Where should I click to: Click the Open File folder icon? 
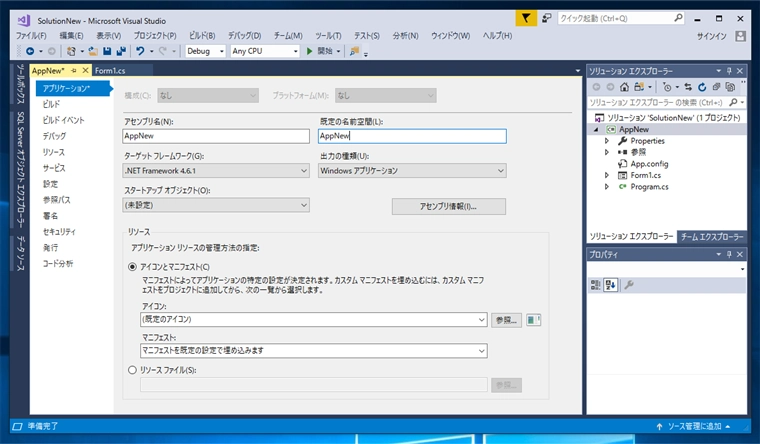pos(93,51)
